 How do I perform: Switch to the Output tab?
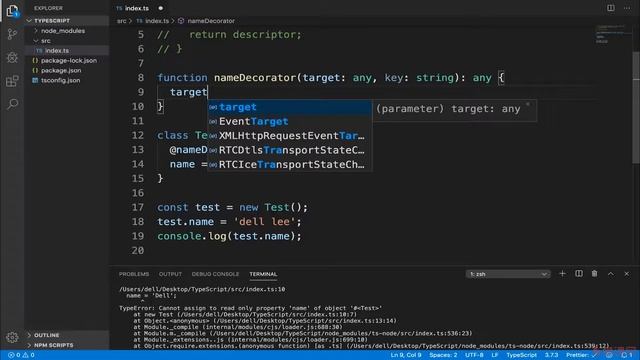170,274
